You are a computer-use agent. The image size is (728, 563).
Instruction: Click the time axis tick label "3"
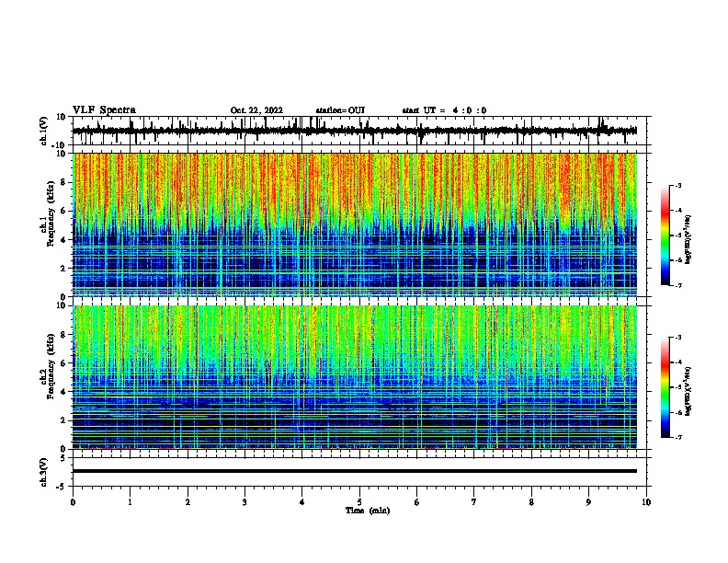pos(245,502)
